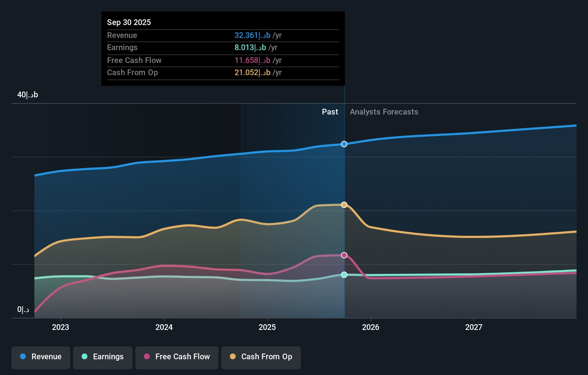Click the teal Earnings legend dot
The width and height of the screenshot is (588, 375).
(84, 357)
